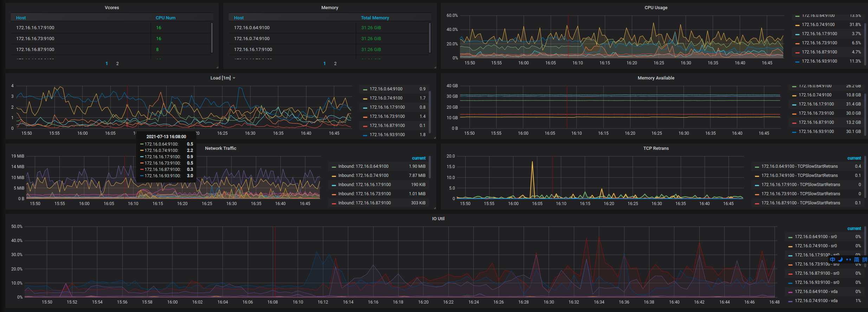Click the moon icon in IME toolbar
Screen dimensions: 868x312
pos(841,260)
